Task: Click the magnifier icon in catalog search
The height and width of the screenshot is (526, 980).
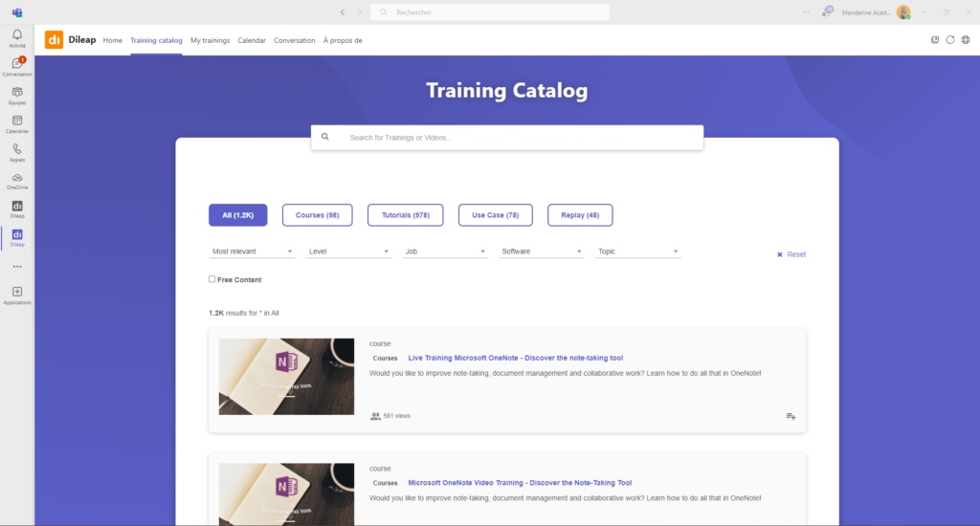Action: click(325, 137)
